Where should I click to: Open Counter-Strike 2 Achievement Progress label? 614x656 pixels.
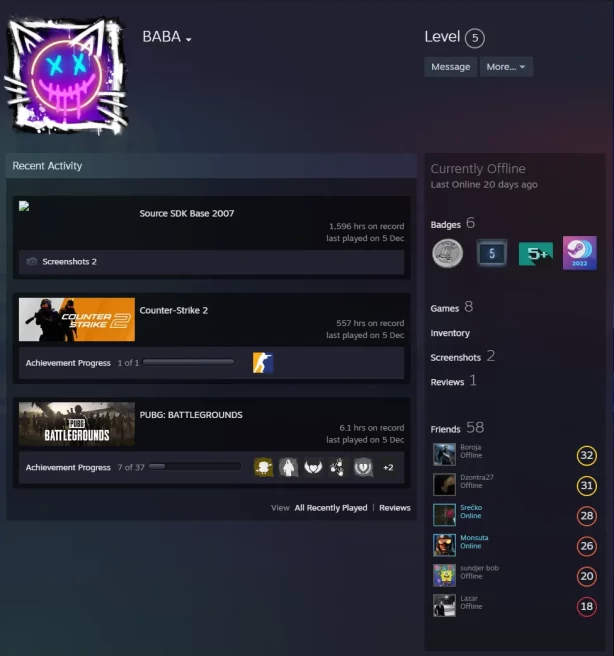click(x=68, y=363)
